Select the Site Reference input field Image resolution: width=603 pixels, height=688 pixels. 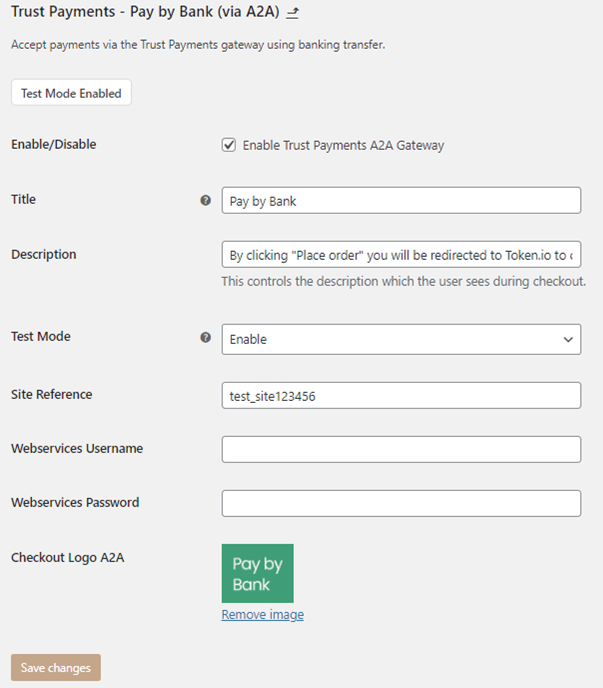coord(401,395)
